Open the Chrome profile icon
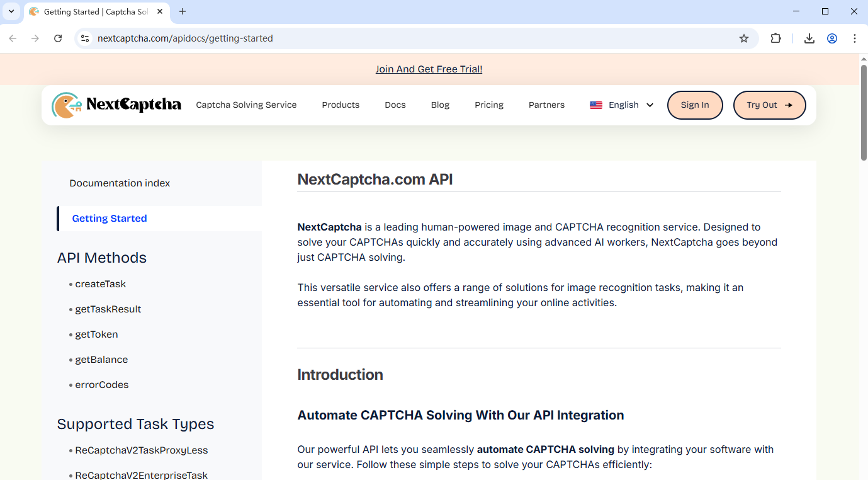This screenshot has width=868, height=480. [x=832, y=38]
